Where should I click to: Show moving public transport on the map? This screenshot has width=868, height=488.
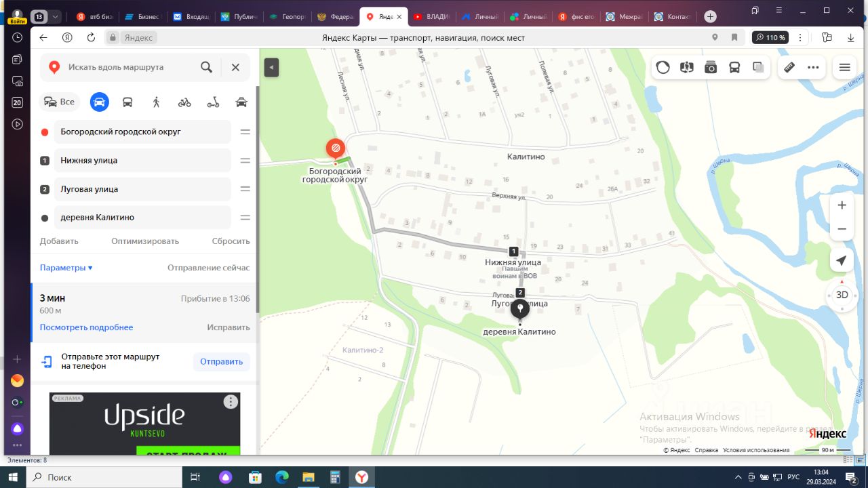pyautogui.click(x=734, y=67)
